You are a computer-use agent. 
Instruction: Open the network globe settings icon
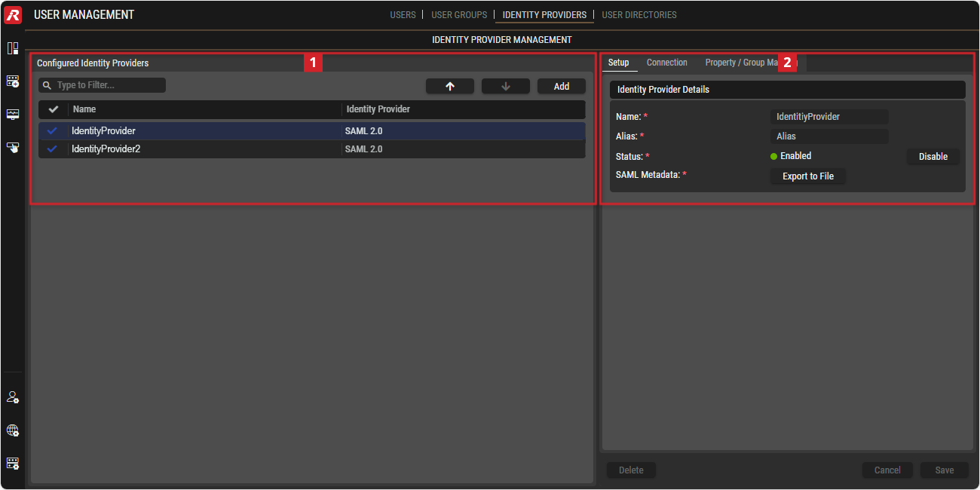(x=13, y=430)
